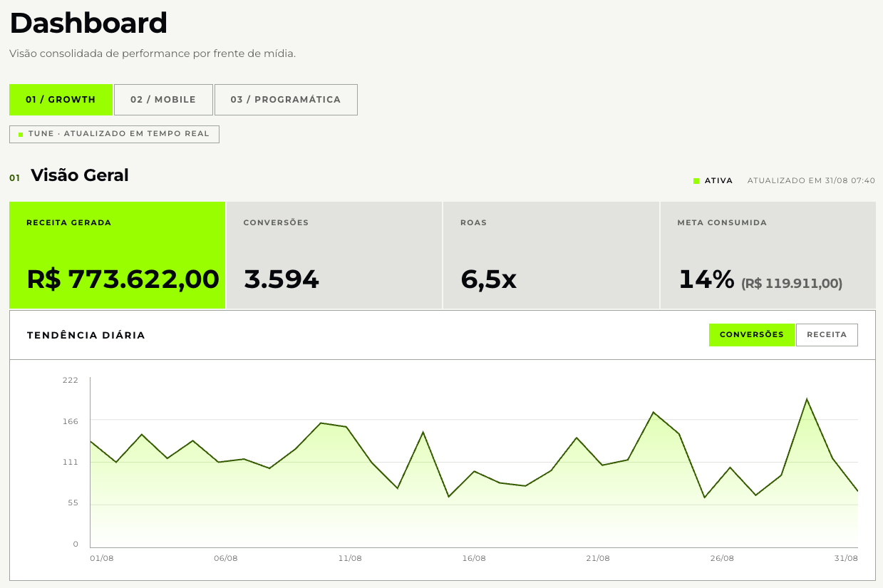Click the Visão consolidada de performance subtitle
The height and width of the screenshot is (588, 883).
pos(153,53)
